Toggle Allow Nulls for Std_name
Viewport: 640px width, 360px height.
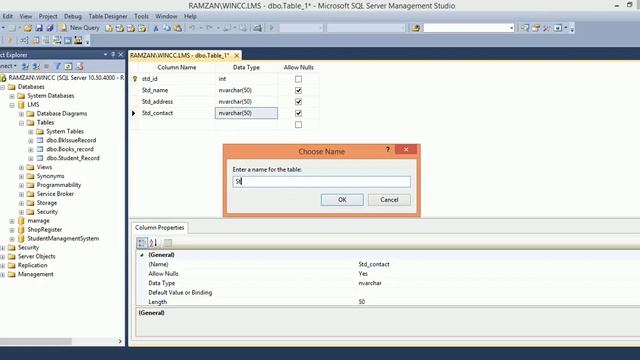[298, 90]
